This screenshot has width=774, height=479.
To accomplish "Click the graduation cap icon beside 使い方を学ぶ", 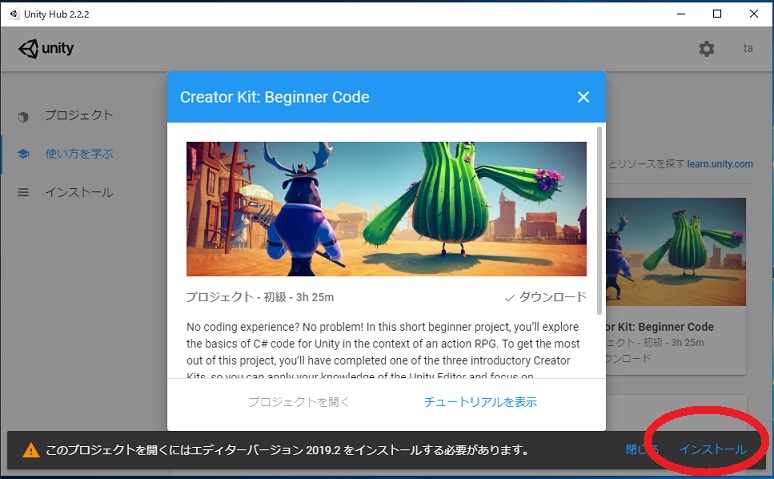I will [23, 154].
